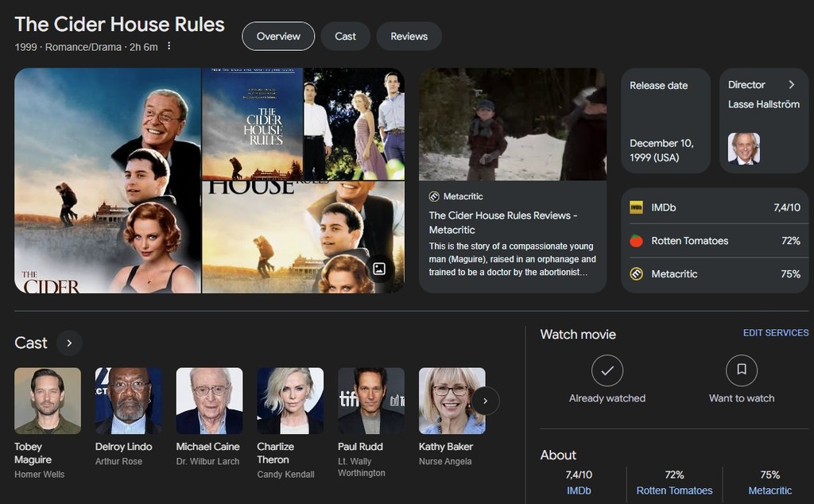814x504 pixels.
Task: Click The Cider House Rules title
Action: coord(119,25)
